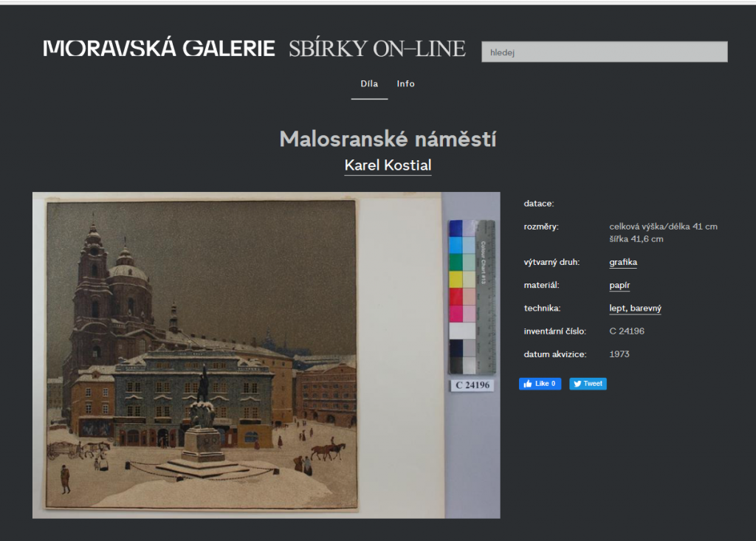The image size is (756, 541).
Task: Click the 'rozměry:' label
Action: coord(541,227)
